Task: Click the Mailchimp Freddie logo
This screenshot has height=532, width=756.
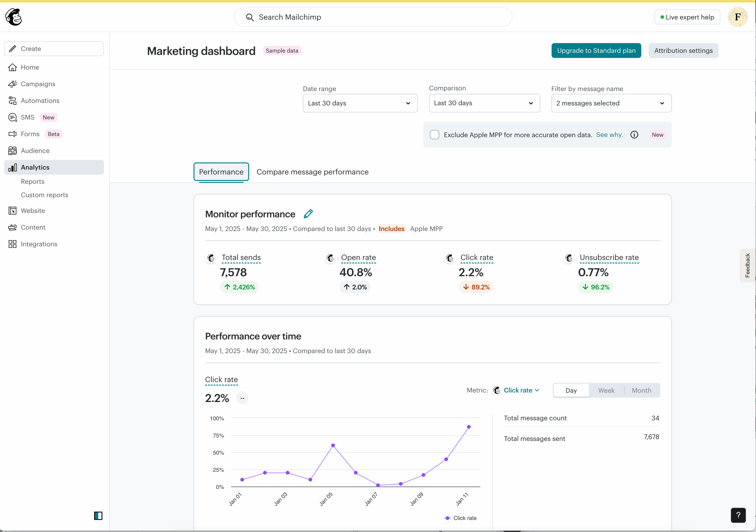Action: [14, 17]
